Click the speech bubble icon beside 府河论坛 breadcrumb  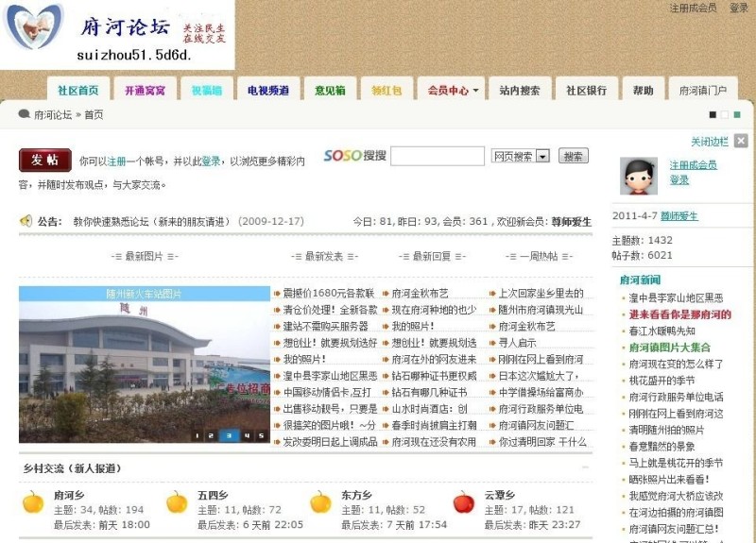point(25,114)
